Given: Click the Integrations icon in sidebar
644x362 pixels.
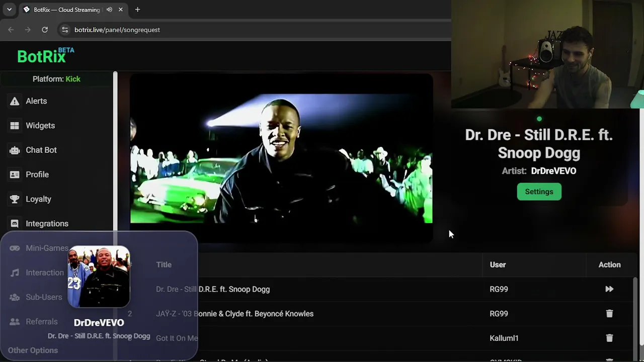Looking at the screenshot, I should 15,224.
